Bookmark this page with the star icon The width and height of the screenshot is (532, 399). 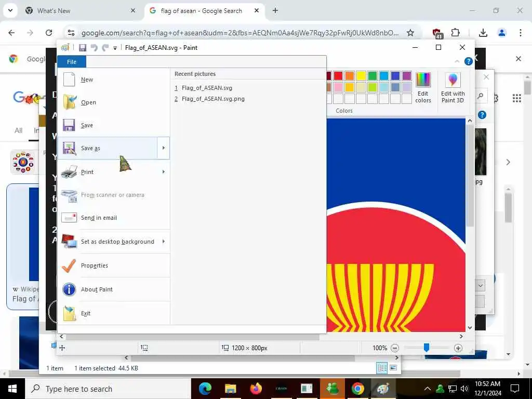[x=410, y=33]
